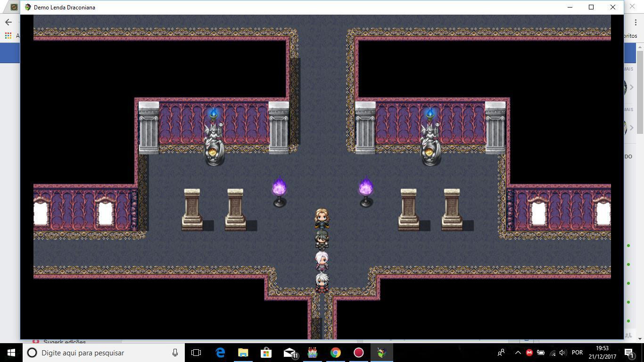Open Task View from the taskbar
This screenshot has height=362, width=644.
coord(196,353)
